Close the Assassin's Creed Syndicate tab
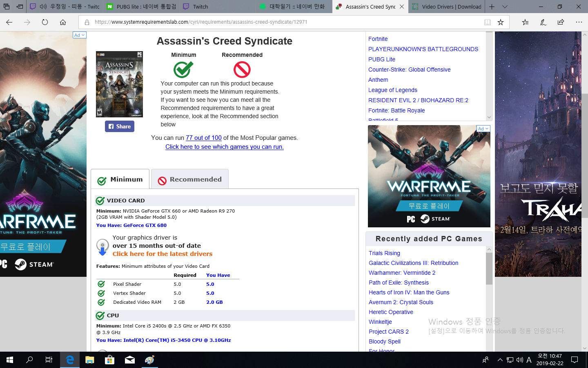 click(x=402, y=7)
